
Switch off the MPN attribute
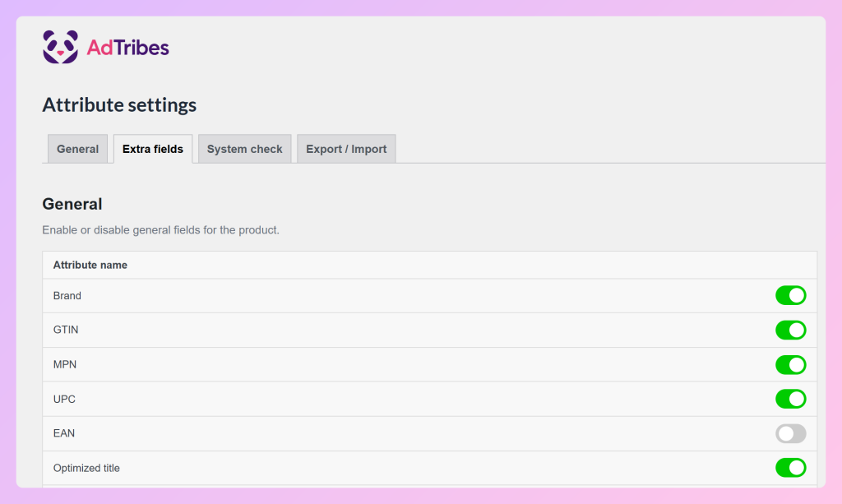[790, 365]
